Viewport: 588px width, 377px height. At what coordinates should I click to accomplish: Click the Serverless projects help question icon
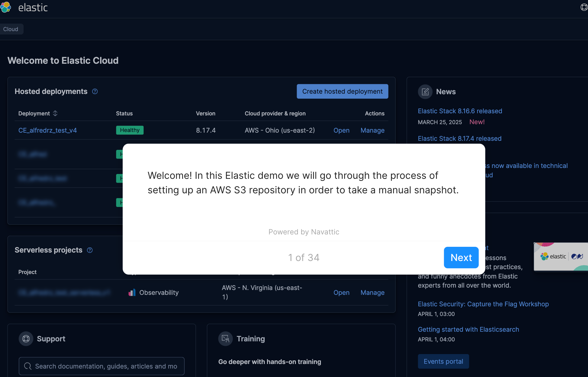[x=90, y=250]
